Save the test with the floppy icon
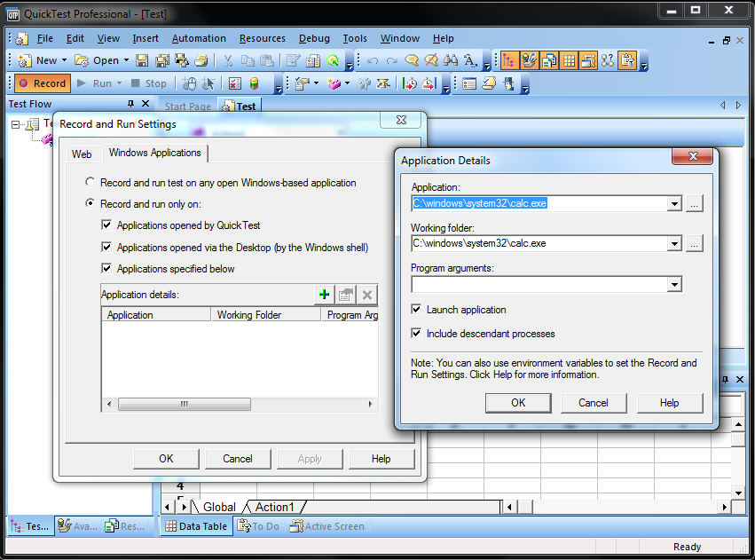 [x=142, y=60]
